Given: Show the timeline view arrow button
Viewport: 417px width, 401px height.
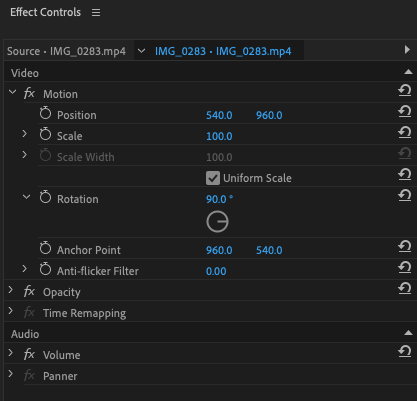Looking at the screenshot, I should point(407,50).
